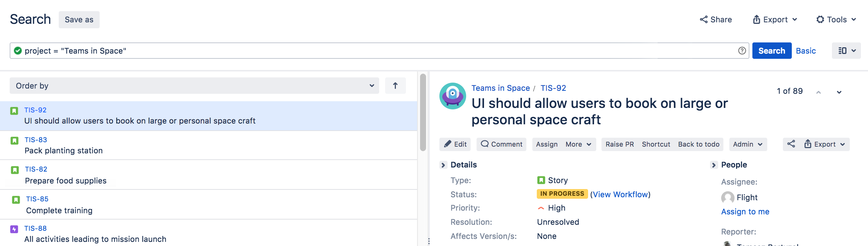Image resolution: width=868 pixels, height=246 pixels.
Task: Open the More dropdown
Action: coord(578,144)
